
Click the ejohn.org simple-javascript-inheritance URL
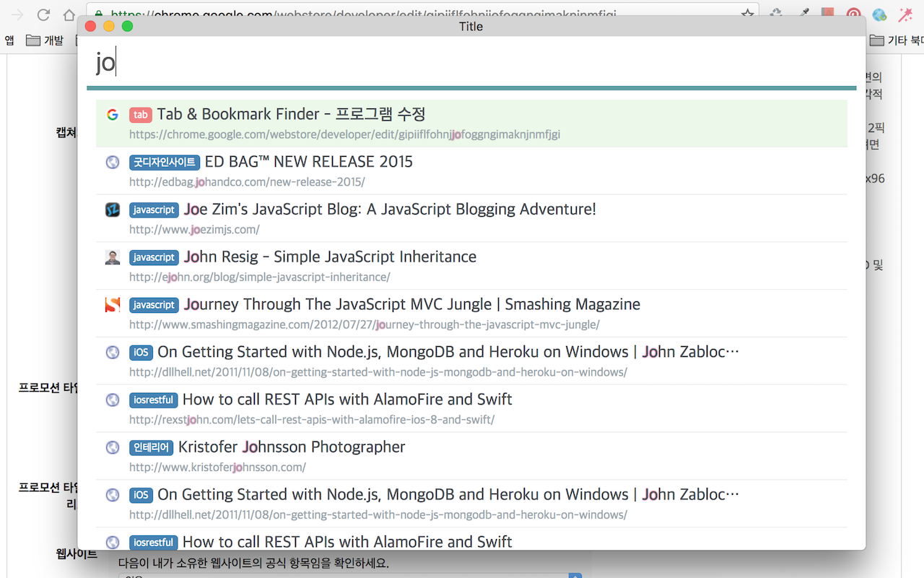[x=260, y=277]
